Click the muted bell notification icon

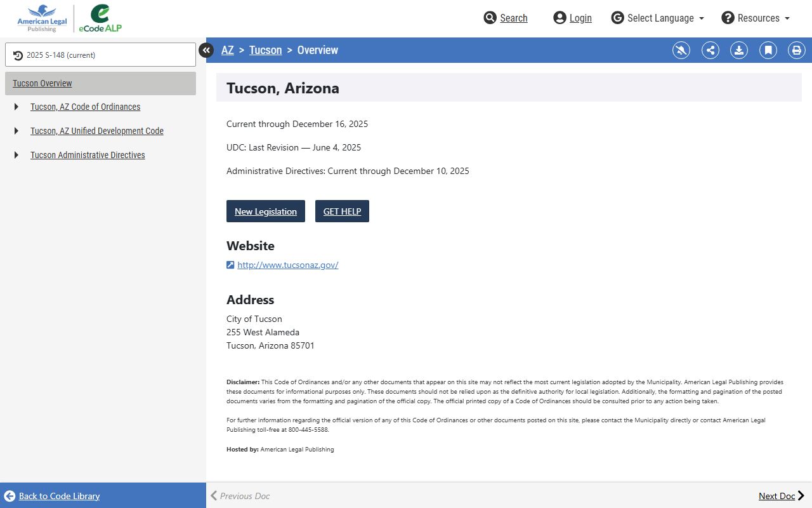(681, 50)
